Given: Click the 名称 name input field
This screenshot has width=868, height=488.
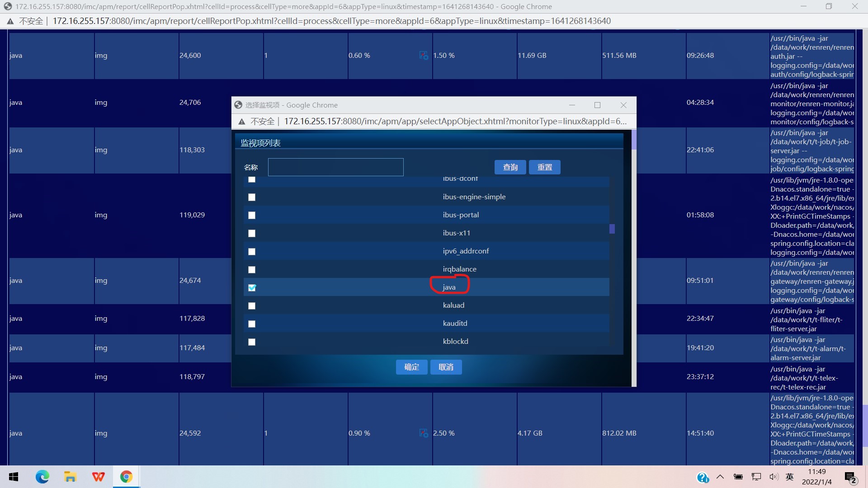Looking at the screenshot, I should [x=335, y=167].
